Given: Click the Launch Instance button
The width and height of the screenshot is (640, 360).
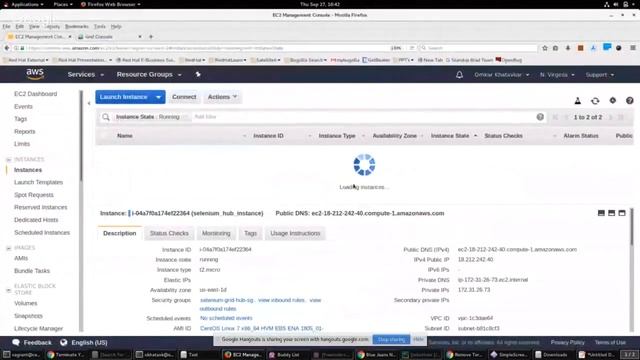Looking at the screenshot, I should point(124,97).
